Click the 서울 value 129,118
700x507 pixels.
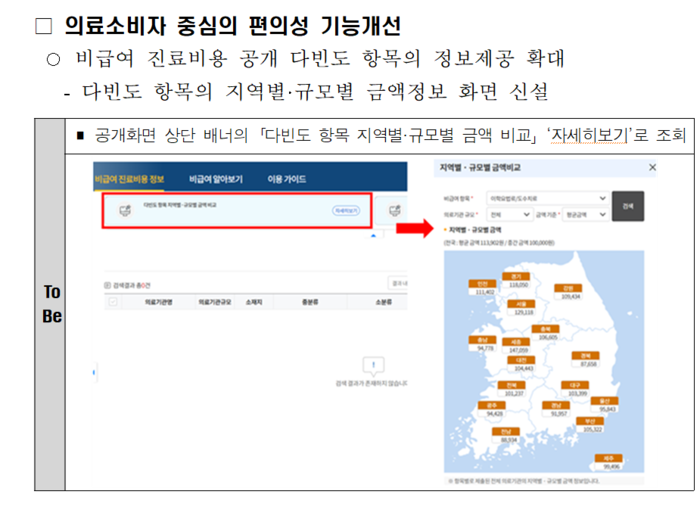pyautogui.click(x=524, y=312)
